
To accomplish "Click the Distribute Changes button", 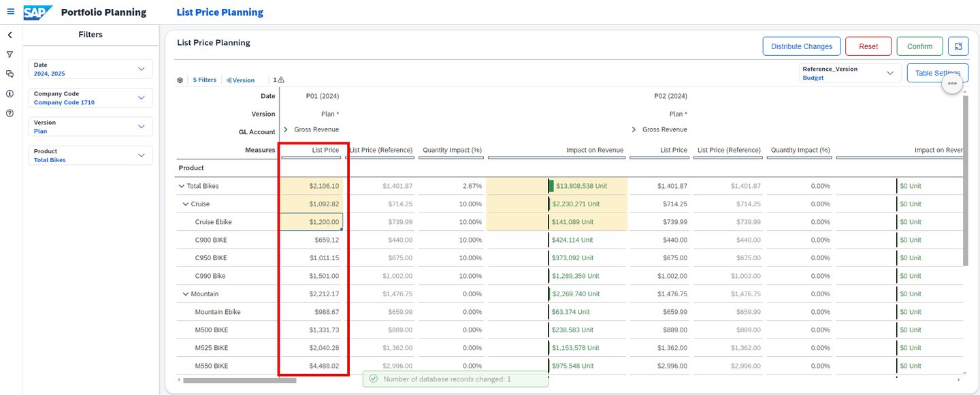I will (802, 46).
